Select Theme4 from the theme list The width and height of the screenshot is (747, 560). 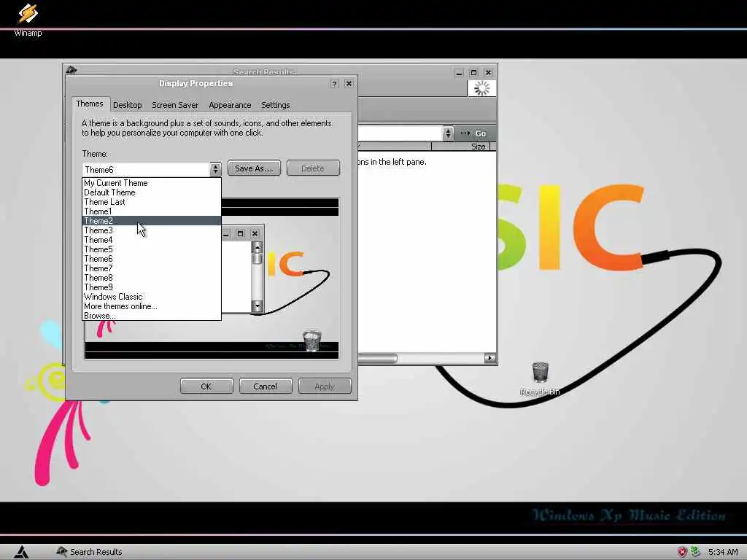point(152,240)
